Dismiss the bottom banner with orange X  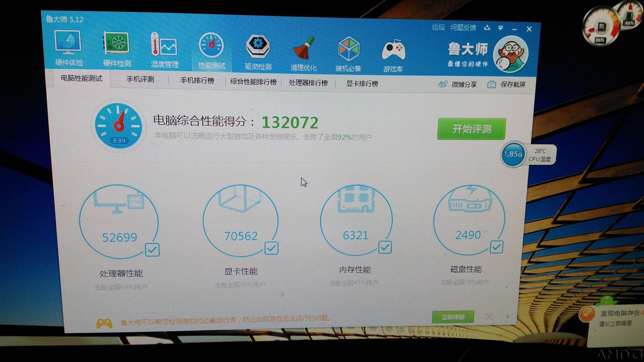coord(489,317)
